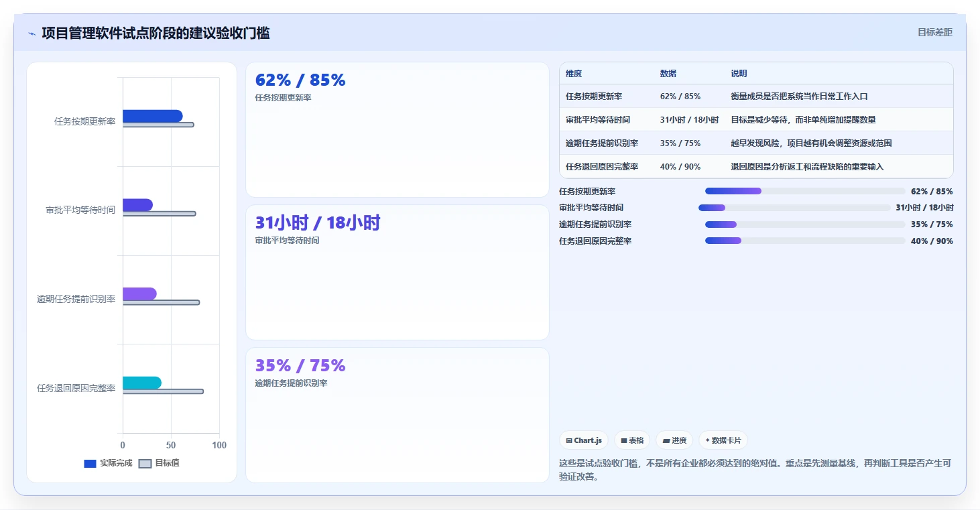This screenshot has height=510, width=980.
Task: Click the 逾期任务提前识别率 progress bar
Action: [x=805, y=225]
